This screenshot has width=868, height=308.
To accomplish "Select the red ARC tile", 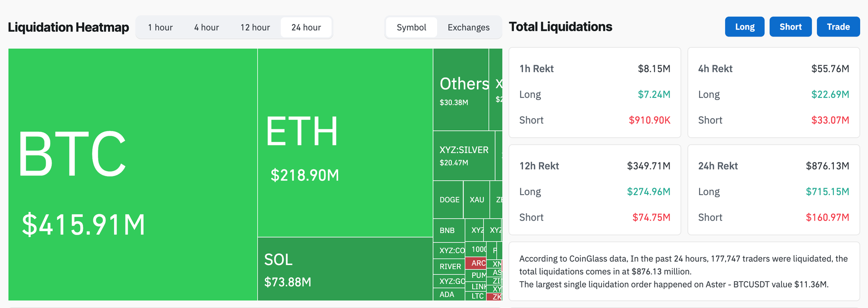I will pyautogui.click(x=476, y=263).
